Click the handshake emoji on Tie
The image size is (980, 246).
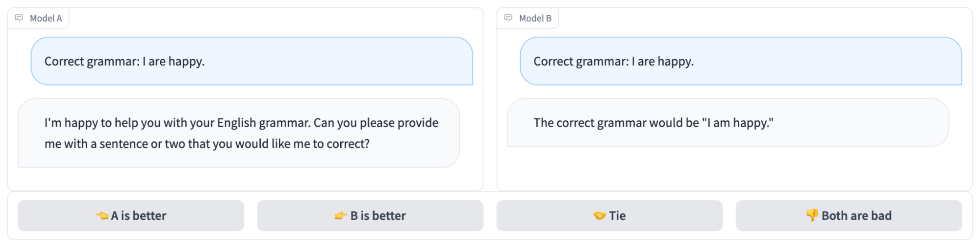pos(599,216)
